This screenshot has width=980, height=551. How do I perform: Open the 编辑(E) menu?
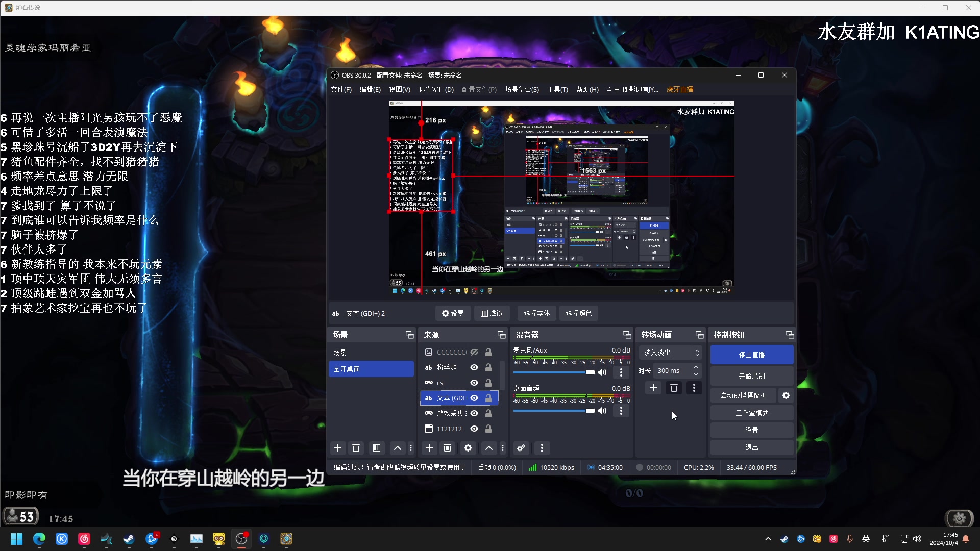(370, 89)
